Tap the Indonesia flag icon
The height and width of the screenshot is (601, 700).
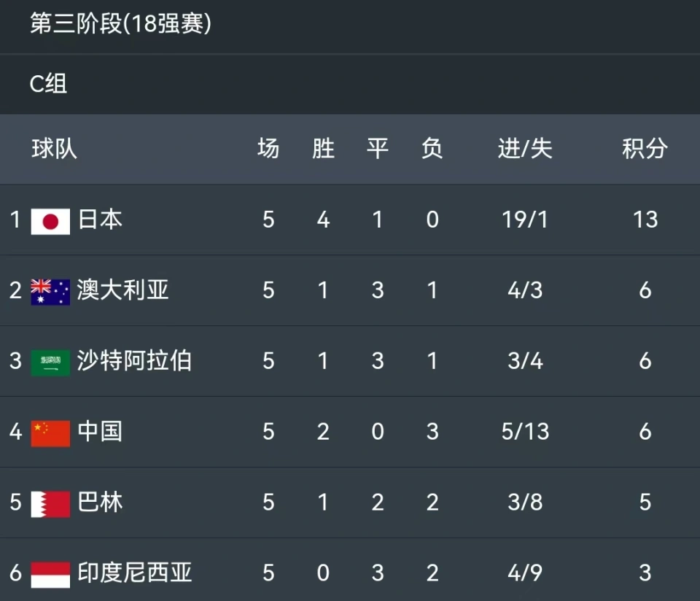pos(50,575)
